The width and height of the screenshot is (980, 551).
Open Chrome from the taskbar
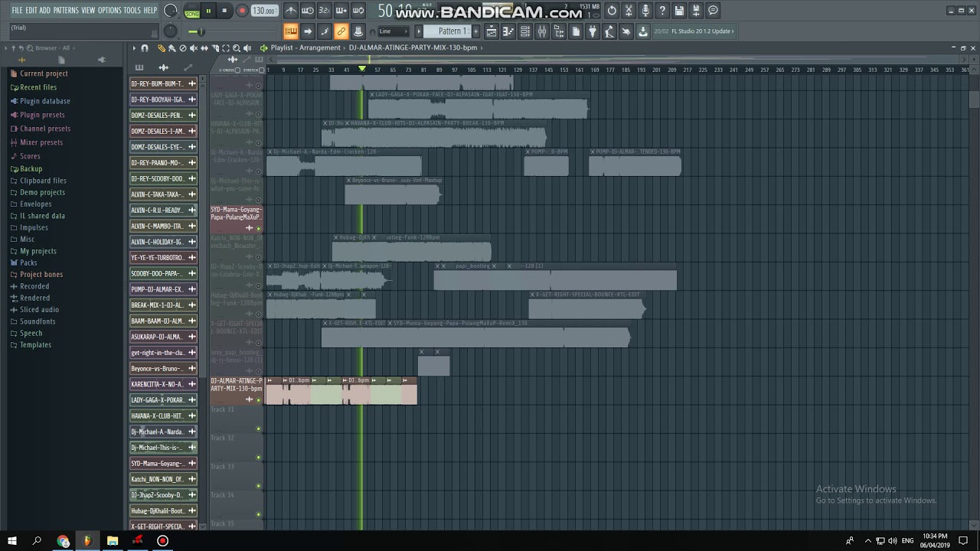point(63,541)
